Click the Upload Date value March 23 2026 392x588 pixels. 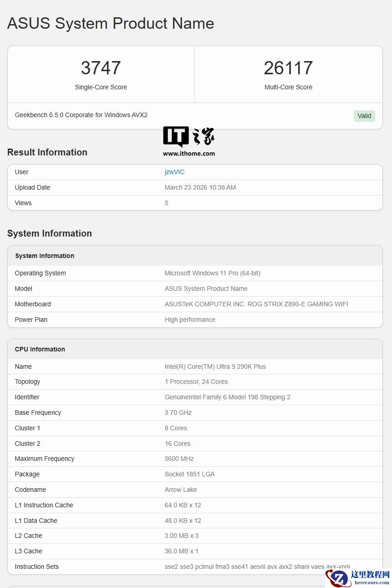tap(200, 187)
